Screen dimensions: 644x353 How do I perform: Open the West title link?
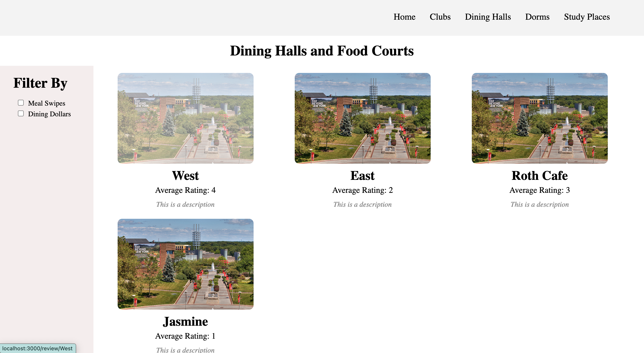click(x=185, y=176)
